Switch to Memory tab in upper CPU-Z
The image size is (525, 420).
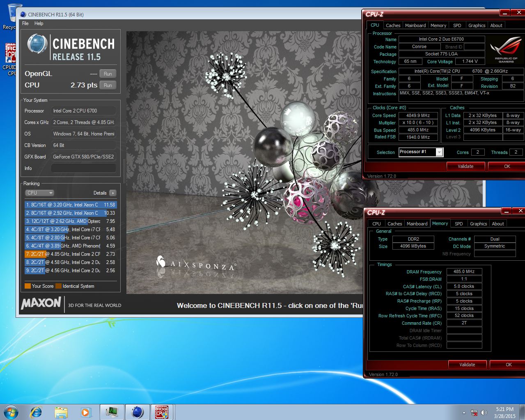(x=438, y=25)
